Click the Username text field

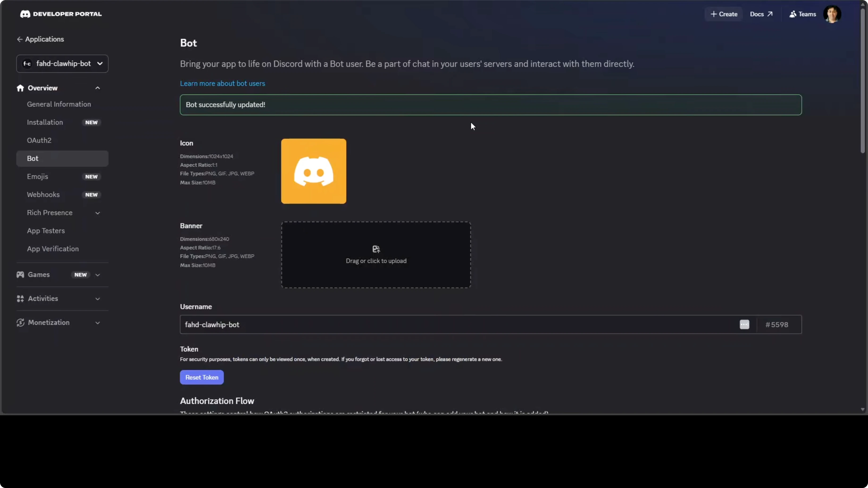click(438, 324)
